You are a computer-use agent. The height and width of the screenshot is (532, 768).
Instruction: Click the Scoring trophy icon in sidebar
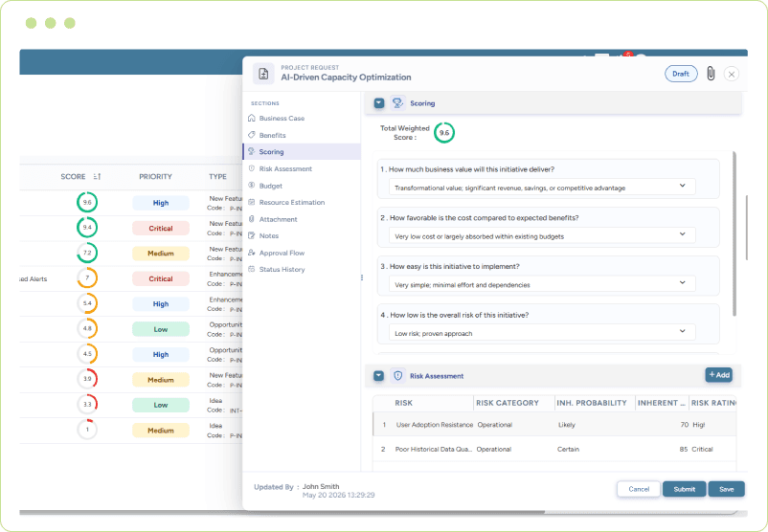(252, 152)
